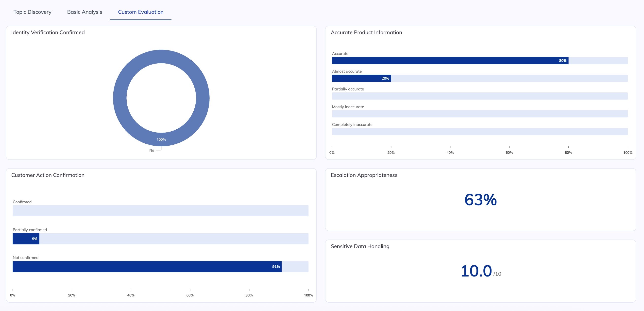Click the Customer Action Confirmation title
This screenshot has width=644, height=311.
[48, 175]
